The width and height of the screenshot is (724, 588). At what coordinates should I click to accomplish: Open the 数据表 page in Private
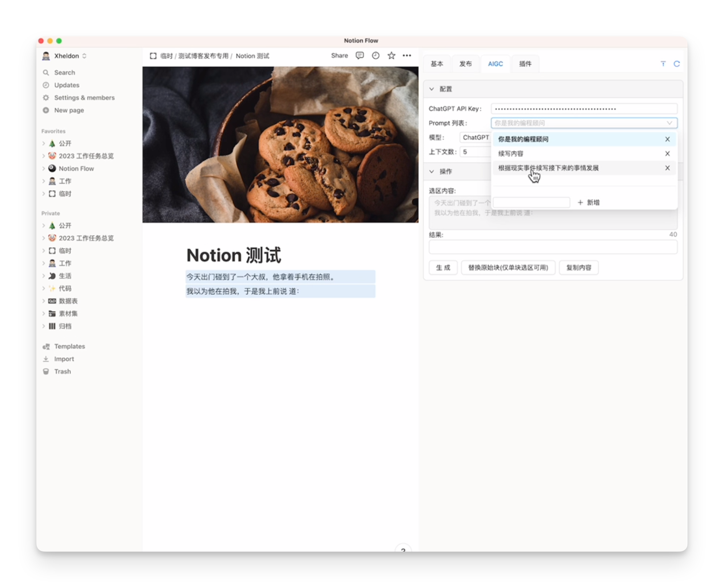[68, 301]
